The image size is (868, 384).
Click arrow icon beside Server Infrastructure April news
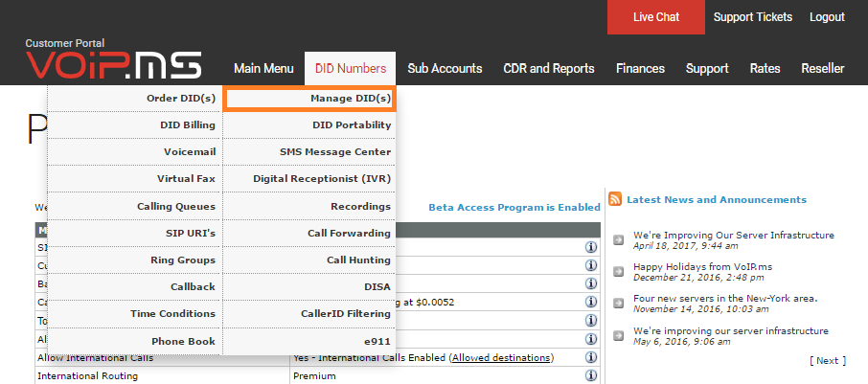click(x=618, y=240)
